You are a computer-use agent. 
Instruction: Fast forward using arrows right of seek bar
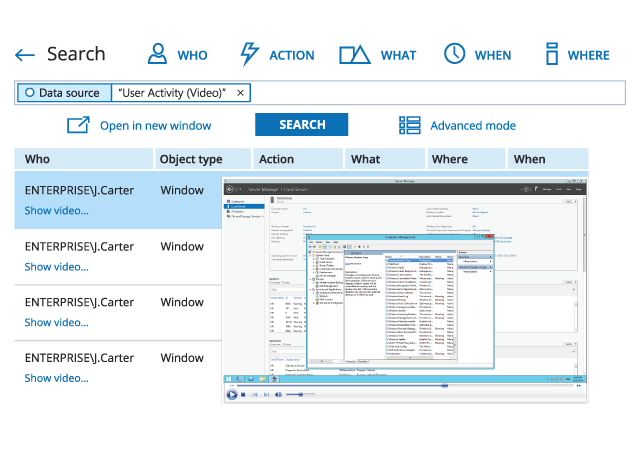pyautogui.click(x=579, y=385)
